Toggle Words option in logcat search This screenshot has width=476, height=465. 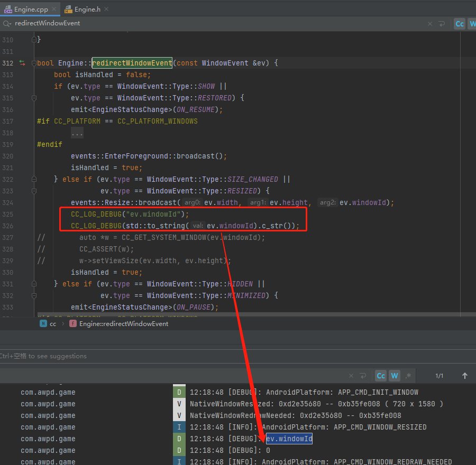tap(395, 376)
